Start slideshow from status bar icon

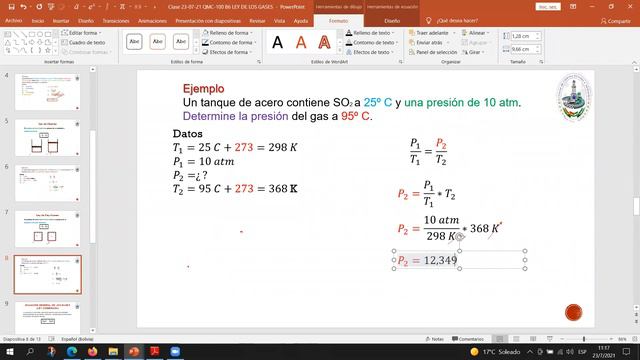[x=550, y=339]
